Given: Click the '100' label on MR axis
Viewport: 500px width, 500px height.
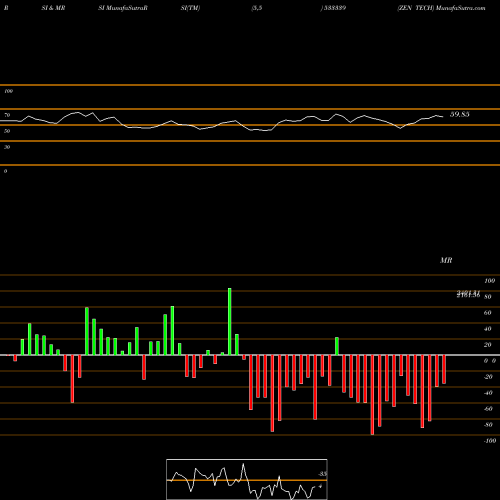Looking at the screenshot, I should (489, 281).
